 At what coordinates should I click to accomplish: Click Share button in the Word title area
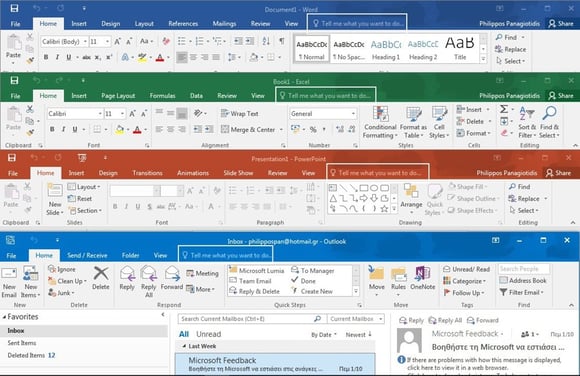(x=561, y=24)
